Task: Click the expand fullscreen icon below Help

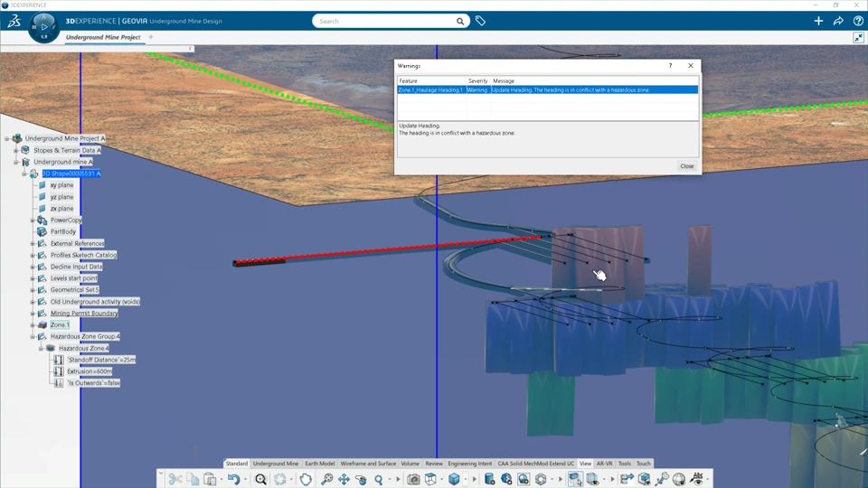Action: 858,38
